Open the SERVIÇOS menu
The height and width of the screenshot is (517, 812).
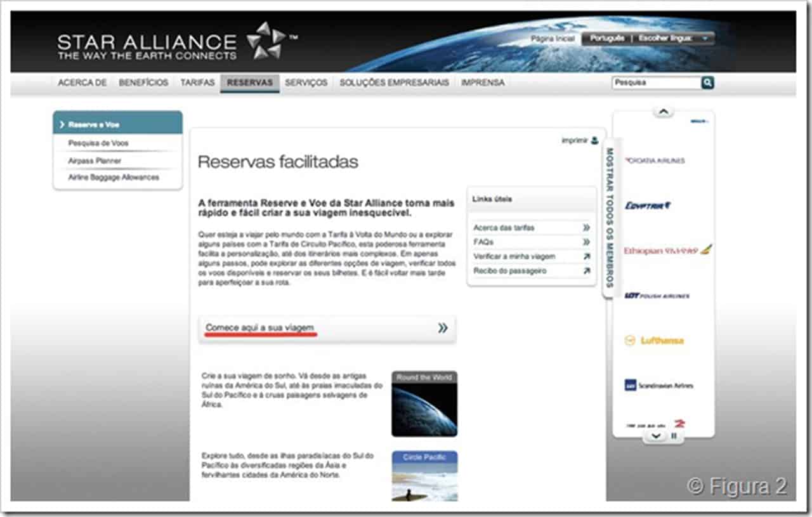pyautogui.click(x=306, y=82)
